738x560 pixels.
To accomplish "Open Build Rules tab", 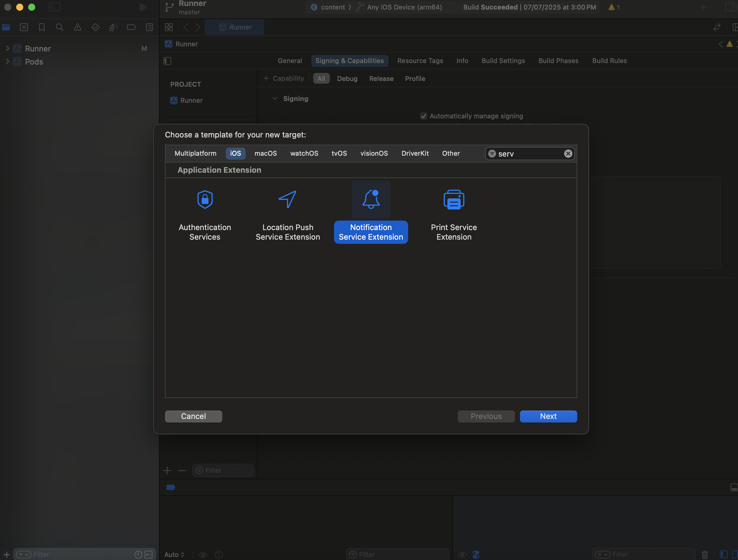I will tap(609, 61).
